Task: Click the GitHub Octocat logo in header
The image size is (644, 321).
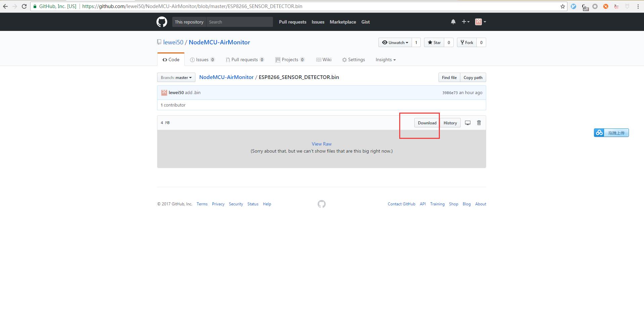Action: click(x=162, y=22)
